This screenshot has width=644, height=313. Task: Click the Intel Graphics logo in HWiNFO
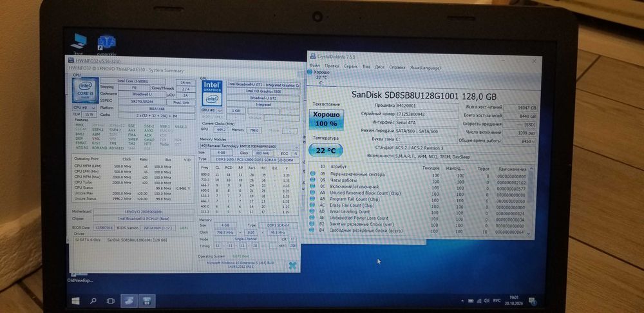point(212,93)
